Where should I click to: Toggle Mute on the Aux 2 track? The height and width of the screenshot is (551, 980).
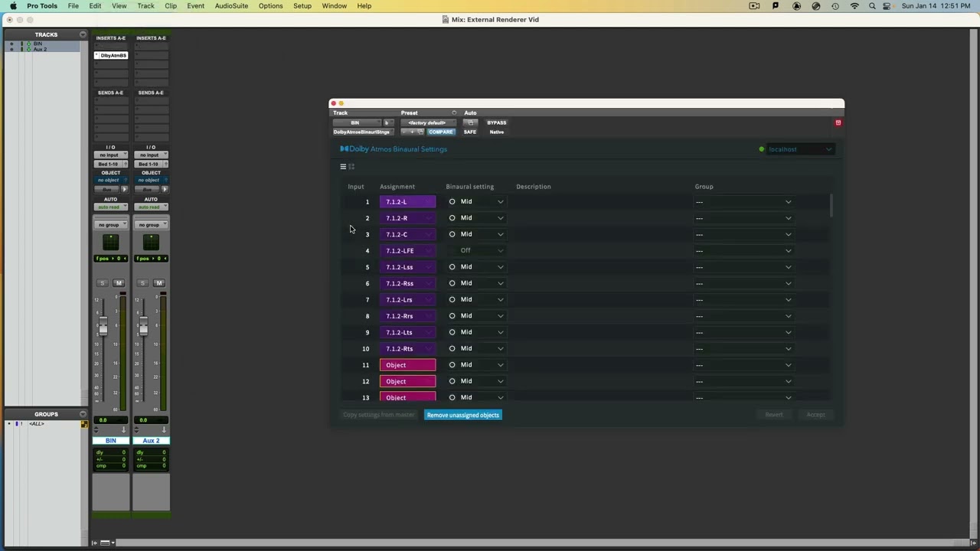(x=159, y=283)
